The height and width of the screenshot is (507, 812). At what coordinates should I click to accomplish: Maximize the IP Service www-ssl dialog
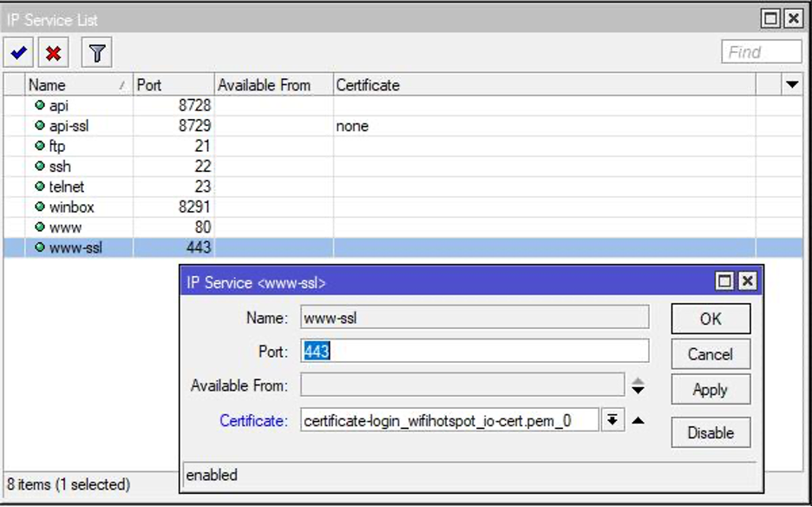724,281
